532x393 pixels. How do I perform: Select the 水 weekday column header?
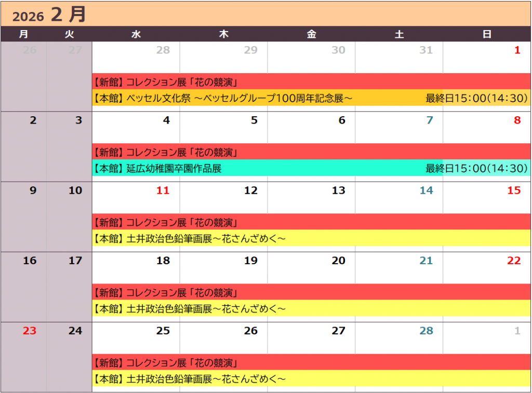(136, 34)
